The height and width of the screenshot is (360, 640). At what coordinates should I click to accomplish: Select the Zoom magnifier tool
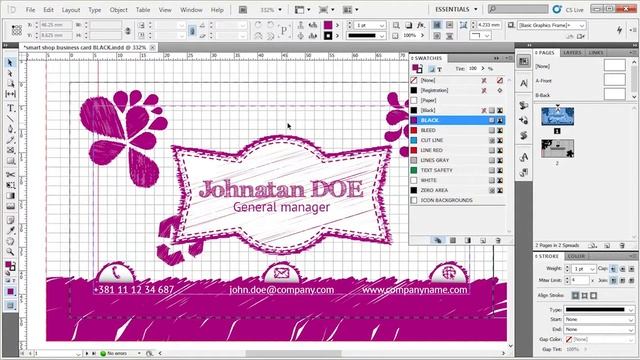click(x=10, y=252)
